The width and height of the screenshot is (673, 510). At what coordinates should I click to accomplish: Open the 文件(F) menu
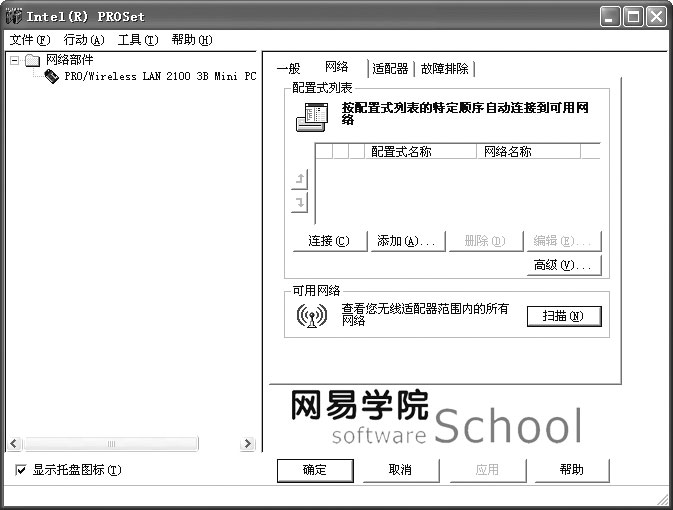30,40
